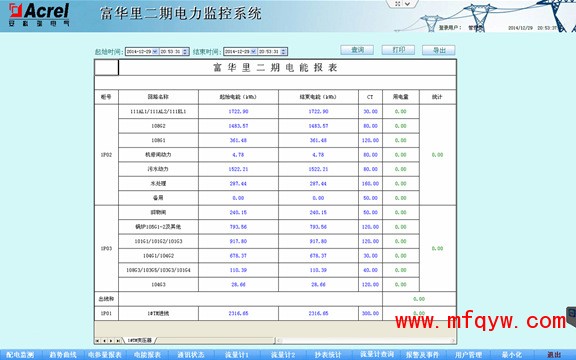Click circuit name cell 备用
This screenshot has height=360, width=576.
click(158, 198)
